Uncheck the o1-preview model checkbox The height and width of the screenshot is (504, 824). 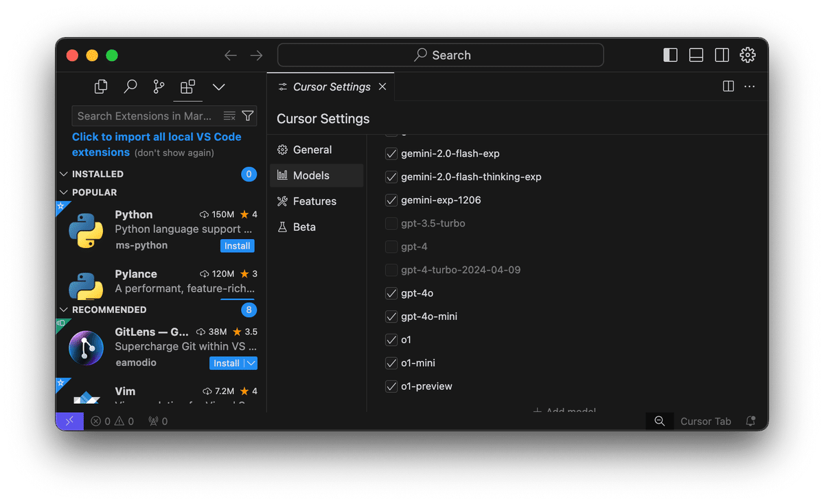coord(391,387)
